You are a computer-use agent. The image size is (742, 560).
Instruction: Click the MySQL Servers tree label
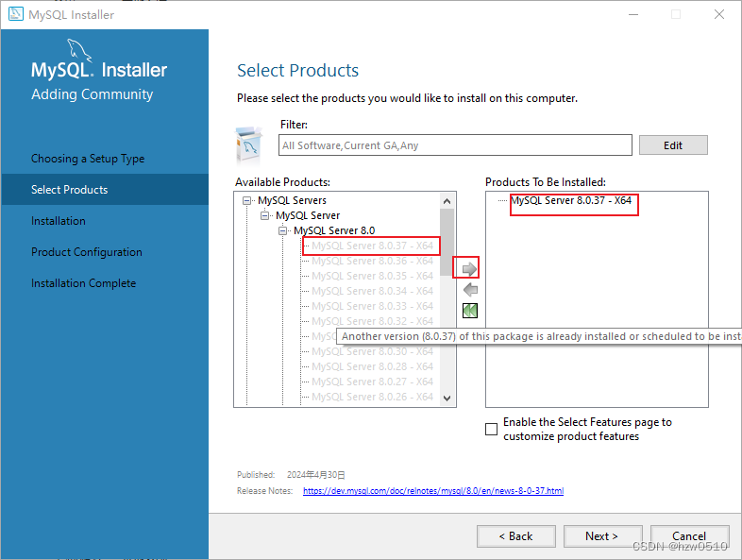tap(292, 201)
